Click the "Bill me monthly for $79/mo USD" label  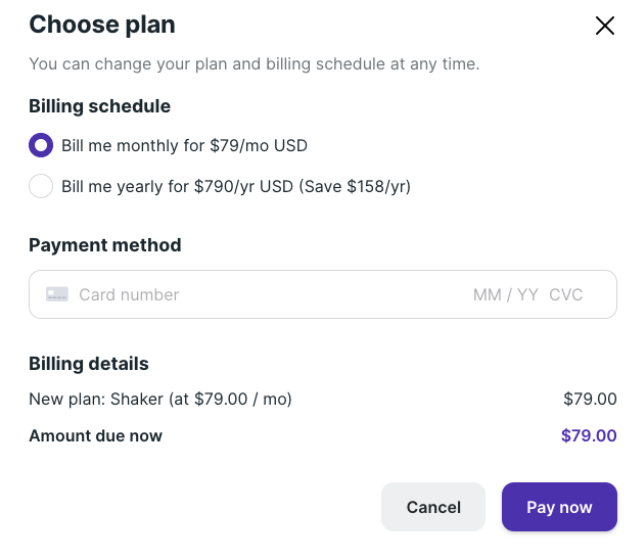[184, 146]
